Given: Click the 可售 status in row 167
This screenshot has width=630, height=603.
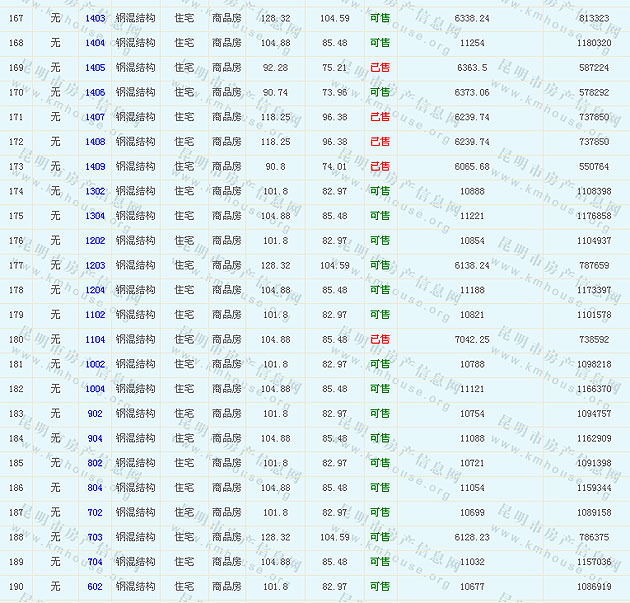Looking at the screenshot, I should (x=380, y=19).
